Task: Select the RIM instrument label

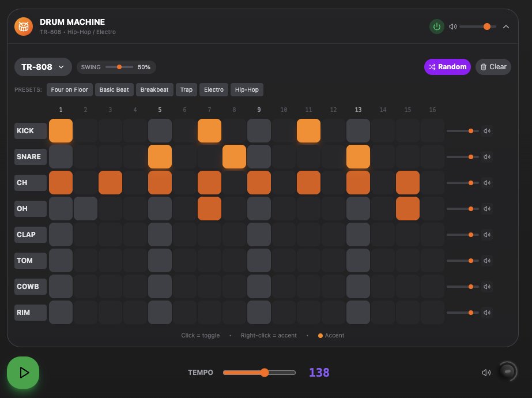Action: (31, 313)
